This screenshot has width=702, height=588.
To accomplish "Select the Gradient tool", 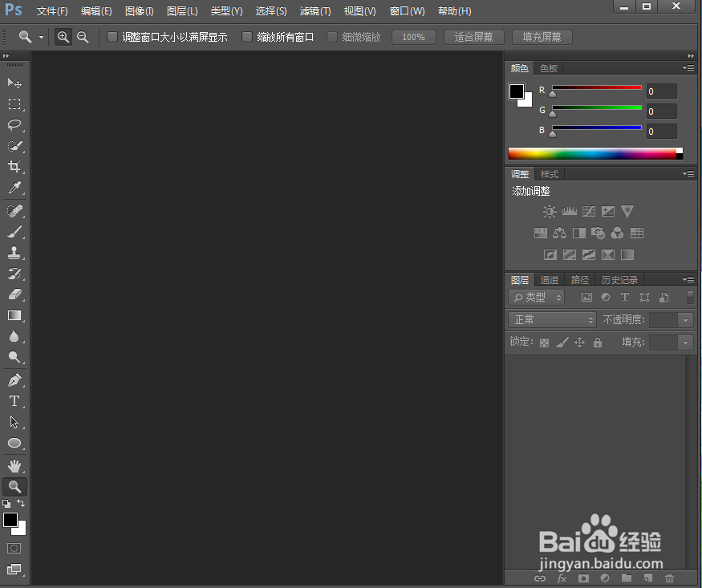I will pyautogui.click(x=14, y=315).
